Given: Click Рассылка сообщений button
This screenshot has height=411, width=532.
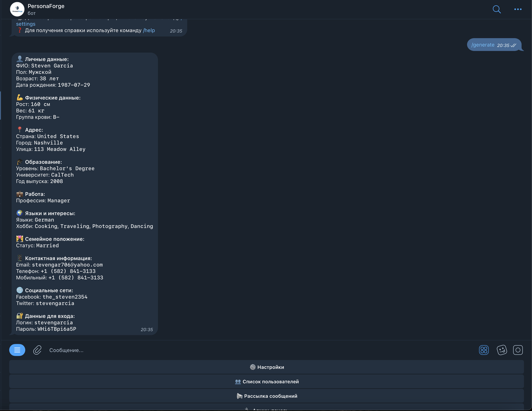Looking at the screenshot, I should (266, 396).
